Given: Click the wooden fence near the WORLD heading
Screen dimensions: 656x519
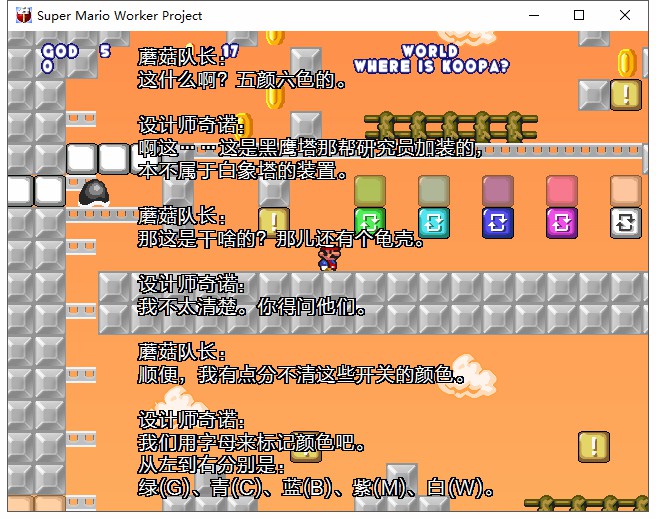Looking at the screenshot, I should (451, 126).
